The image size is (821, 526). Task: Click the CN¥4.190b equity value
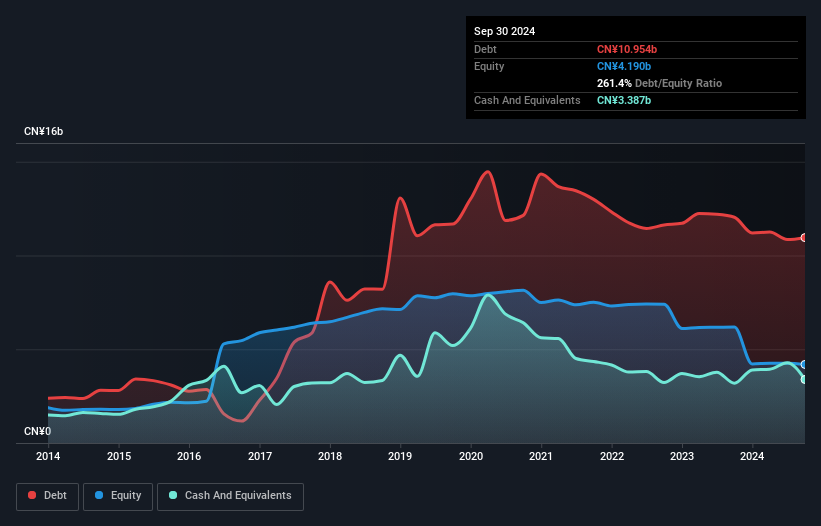[624, 66]
